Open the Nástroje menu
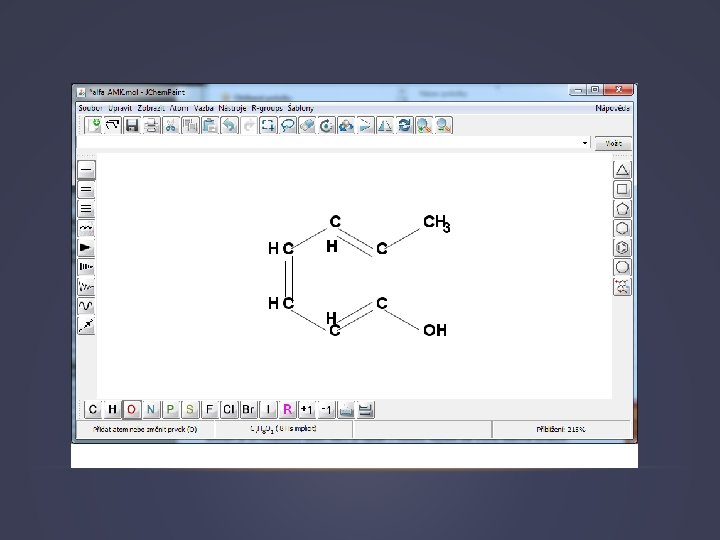 point(232,108)
